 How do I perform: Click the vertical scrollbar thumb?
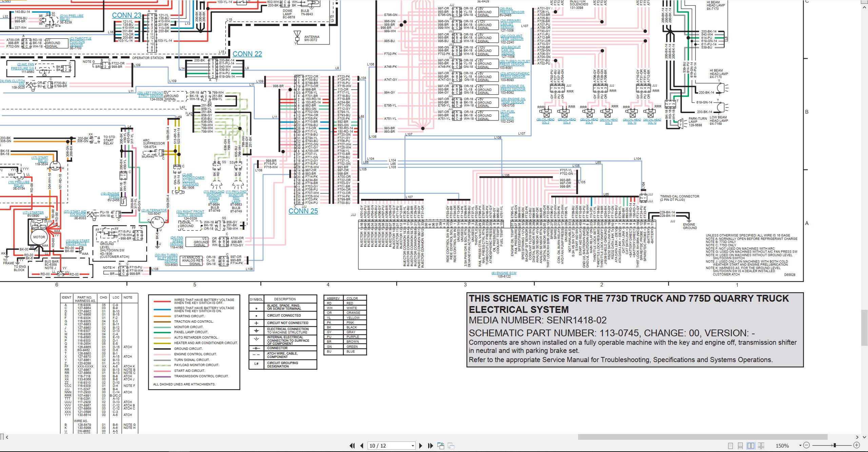(x=864, y=327)
